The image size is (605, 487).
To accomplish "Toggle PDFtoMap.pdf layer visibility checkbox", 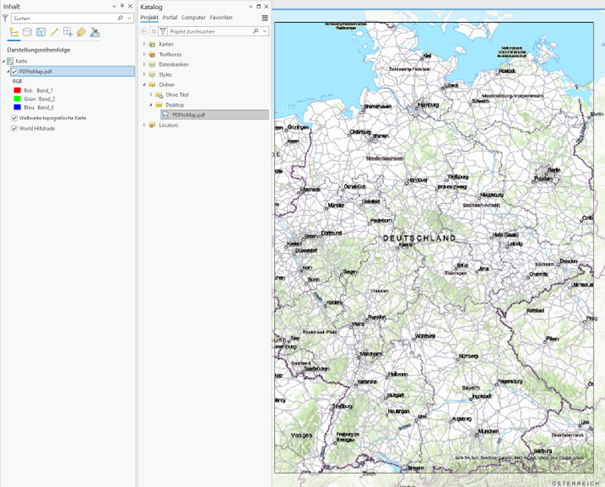I will (x=14, y=71).
